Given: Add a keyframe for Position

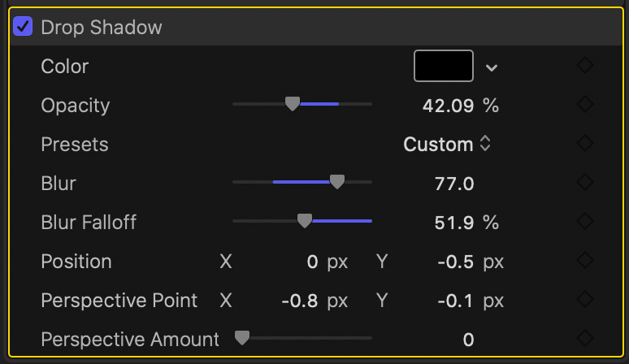Looking at the screenshot, I should click(584, 261).
